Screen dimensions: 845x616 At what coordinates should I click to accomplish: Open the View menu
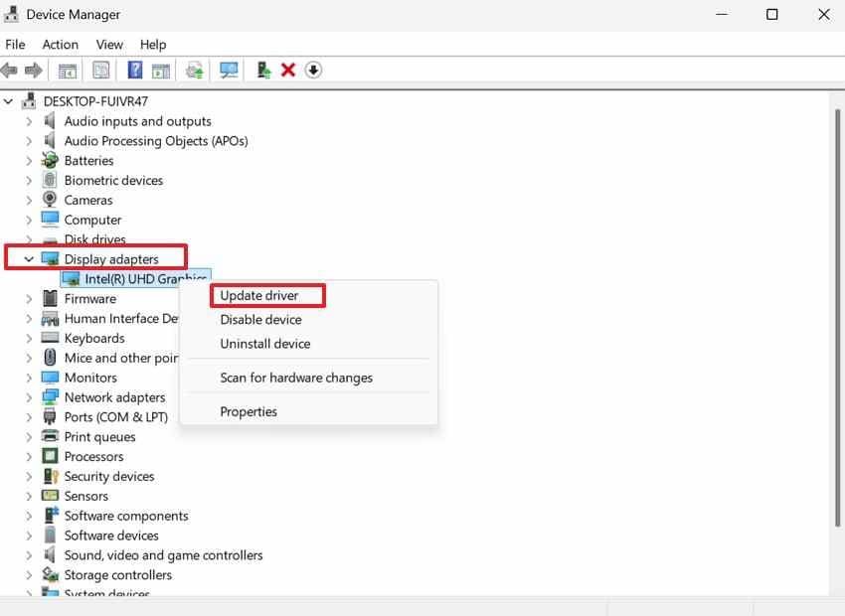coord(109,44)
